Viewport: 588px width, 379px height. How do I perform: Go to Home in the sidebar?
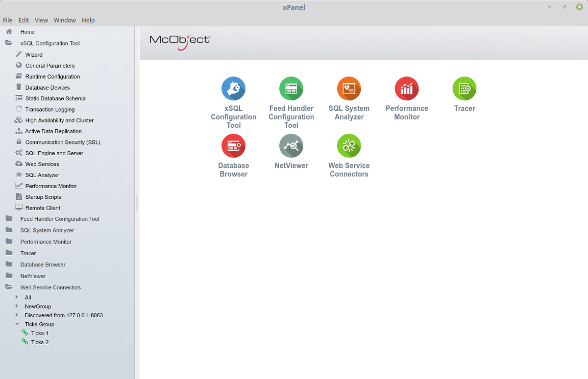[x=27, y=32]
